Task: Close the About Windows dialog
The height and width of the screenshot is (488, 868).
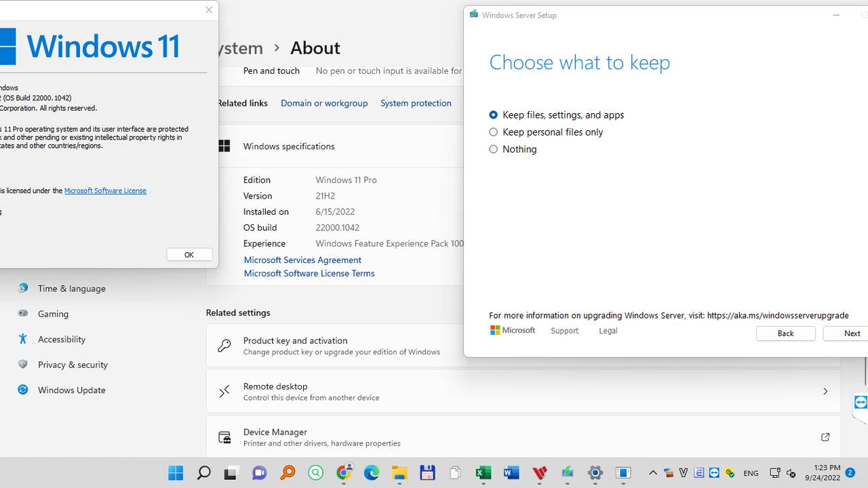Action: coord(209,9)
